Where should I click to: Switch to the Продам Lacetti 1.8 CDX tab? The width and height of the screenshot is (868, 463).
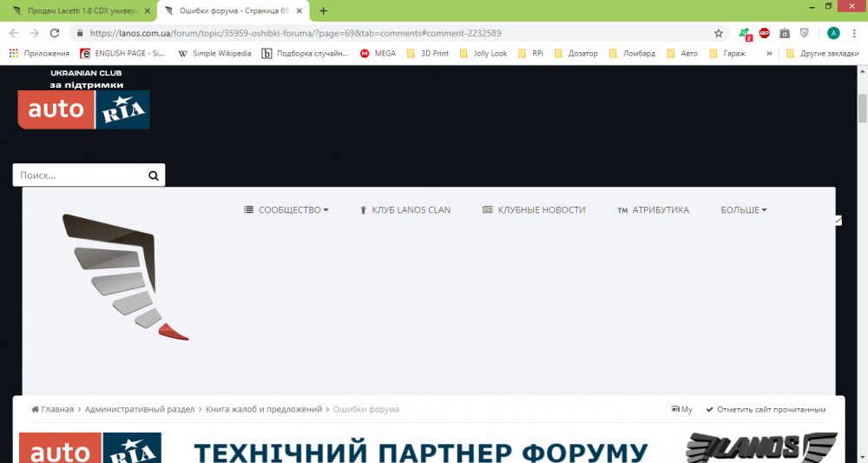(78, 10)
